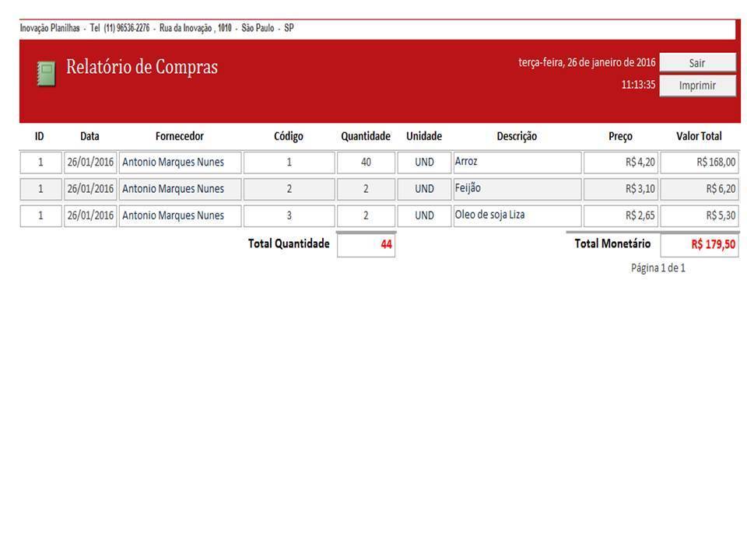Click the date terça-feira, 26 de janeiro de 2016

tap(587, 62)
